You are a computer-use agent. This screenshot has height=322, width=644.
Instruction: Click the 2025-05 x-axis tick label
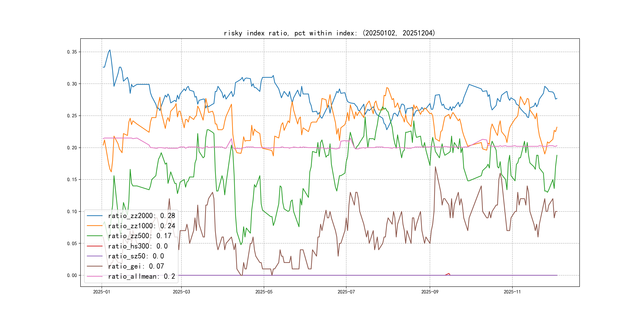pyautogui.click(x=264, y=292)
